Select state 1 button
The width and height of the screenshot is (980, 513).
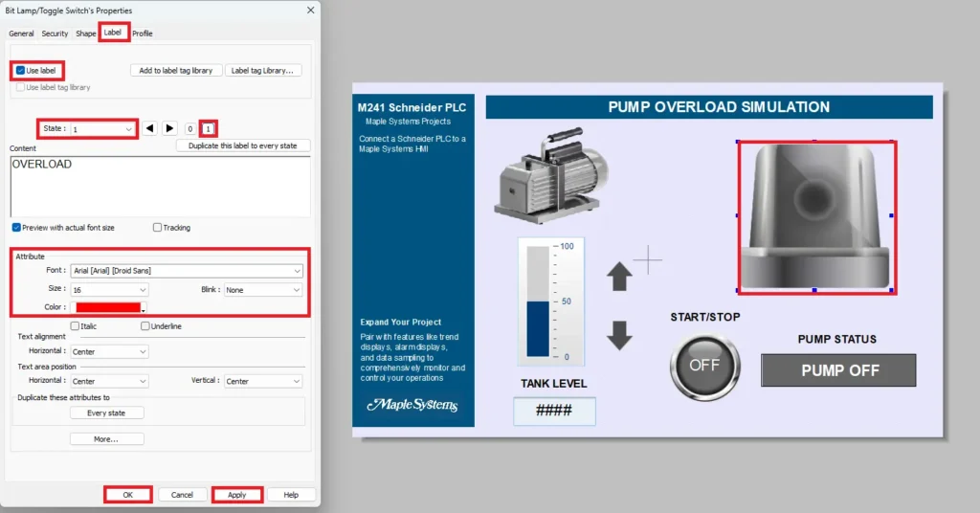tap(208, 128)
